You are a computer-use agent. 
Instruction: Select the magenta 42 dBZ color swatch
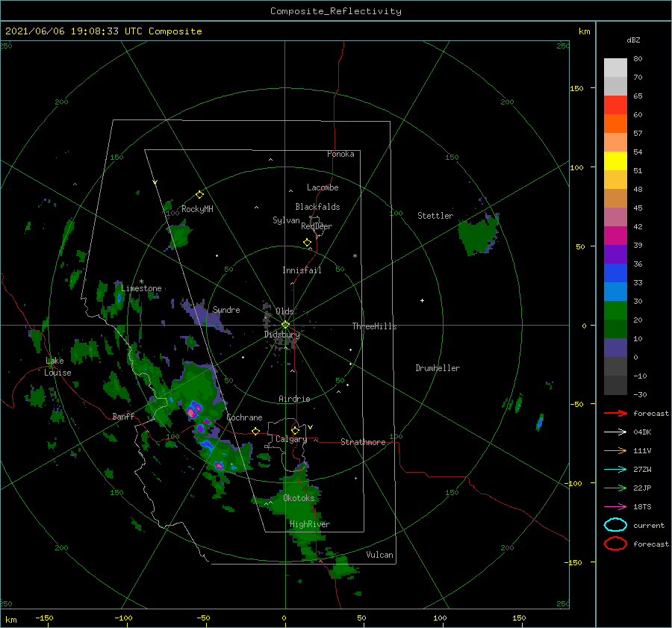[615, 235]
